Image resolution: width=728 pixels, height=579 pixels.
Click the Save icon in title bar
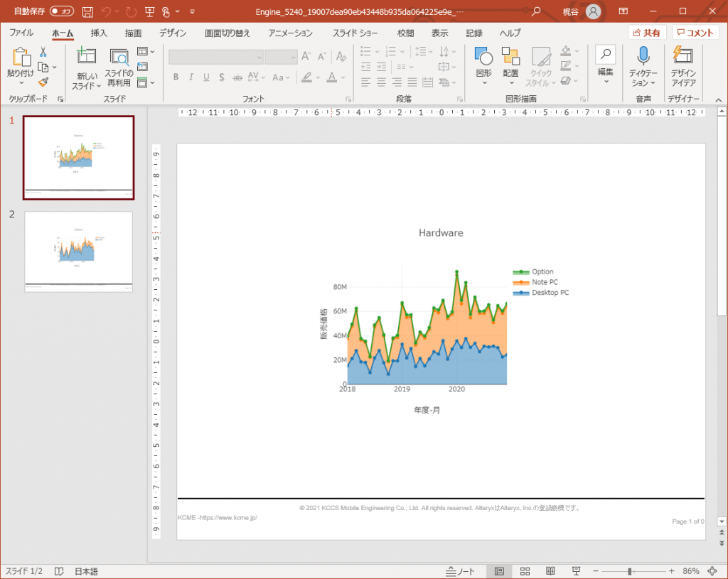[87, 11]
